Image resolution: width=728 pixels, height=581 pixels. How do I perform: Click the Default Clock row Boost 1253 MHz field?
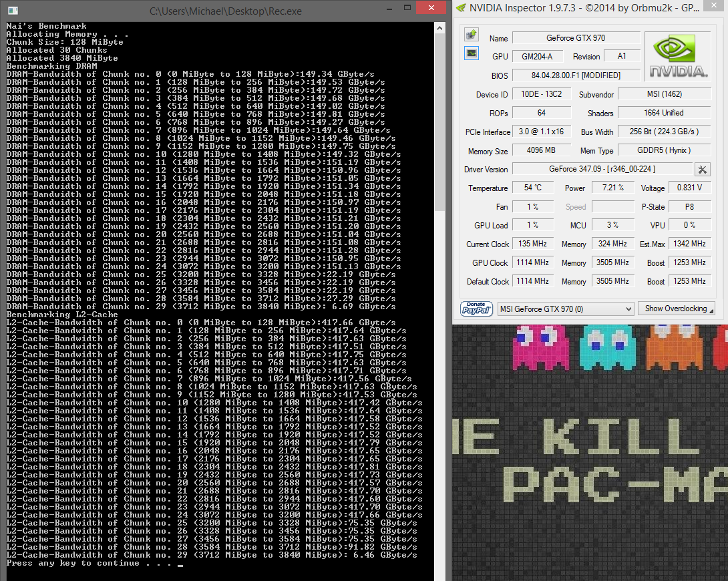pyautogui.click(x=690, y=281)
